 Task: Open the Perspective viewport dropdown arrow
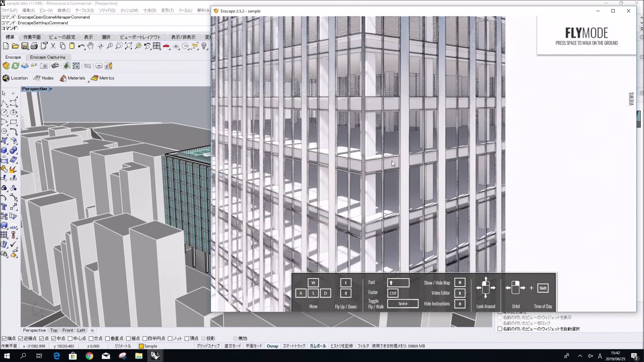click(x=51, y=89)
